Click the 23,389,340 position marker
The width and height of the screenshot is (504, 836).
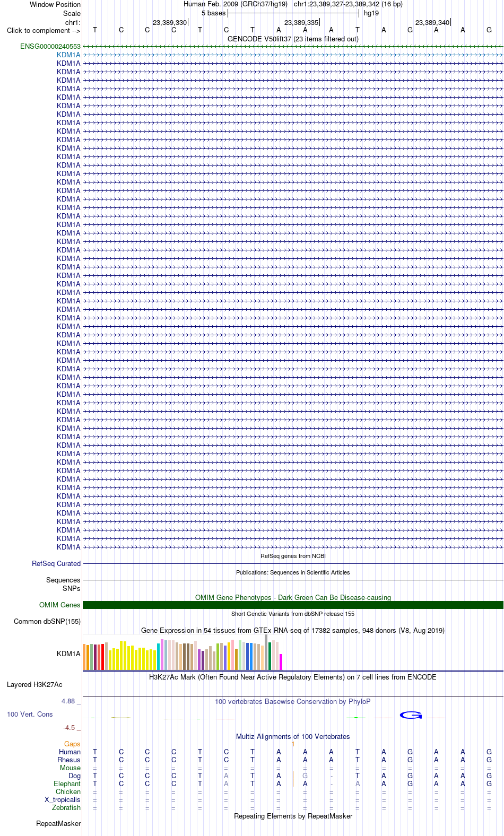432,22
